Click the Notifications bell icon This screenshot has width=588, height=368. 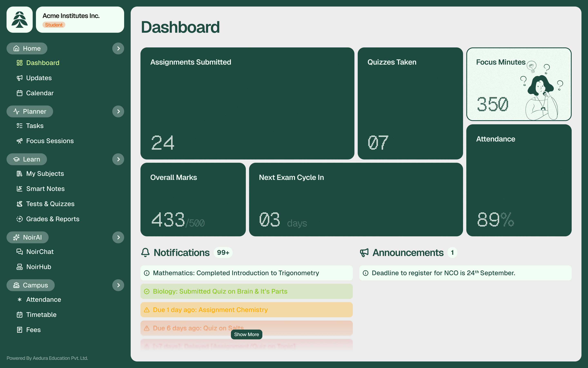pos(145,252)
